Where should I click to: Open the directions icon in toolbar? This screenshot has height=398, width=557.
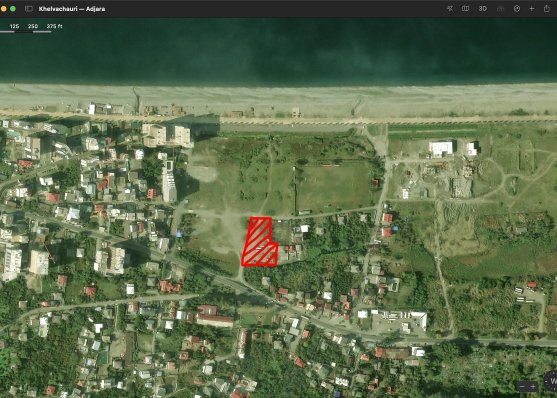(x=517, y=9)
